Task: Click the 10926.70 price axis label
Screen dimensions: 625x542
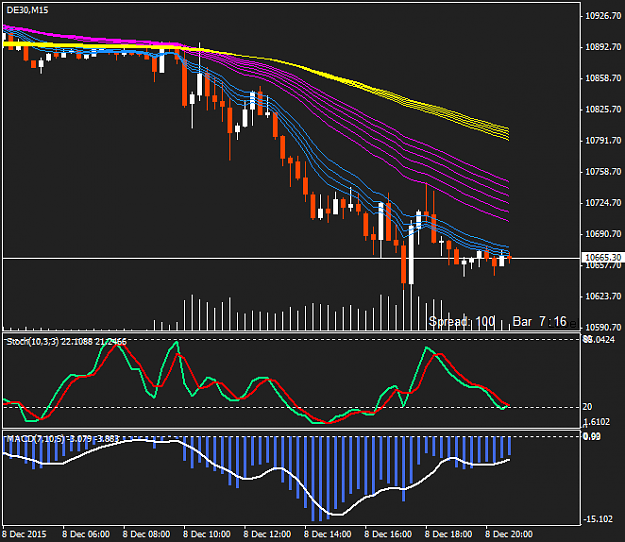Action: click(x=603, y=16)
